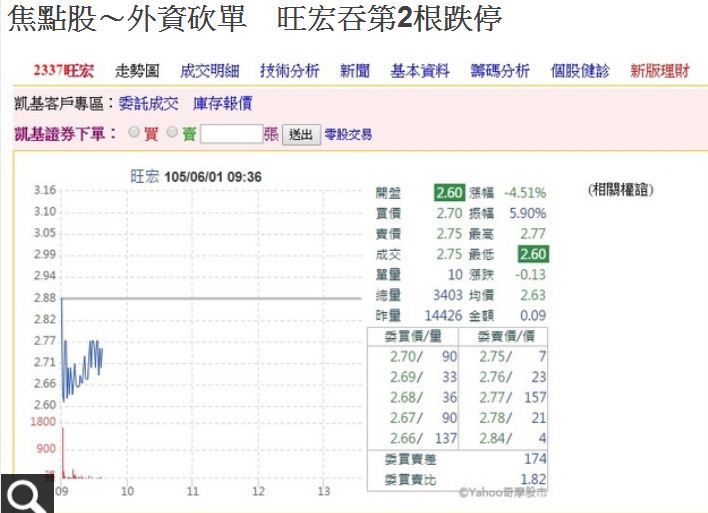Click the 總量 value 3403
This screenshot has width=708, height=513.
point(448,295)
